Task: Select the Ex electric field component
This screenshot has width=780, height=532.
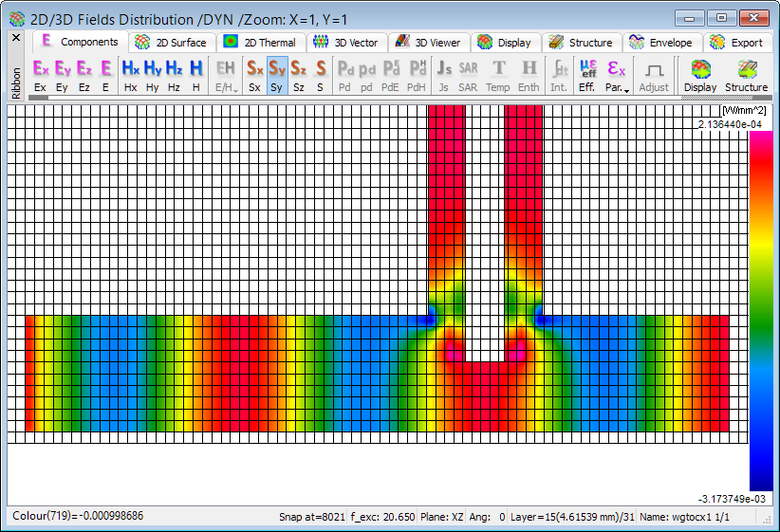Action: (x=40, y=75)
